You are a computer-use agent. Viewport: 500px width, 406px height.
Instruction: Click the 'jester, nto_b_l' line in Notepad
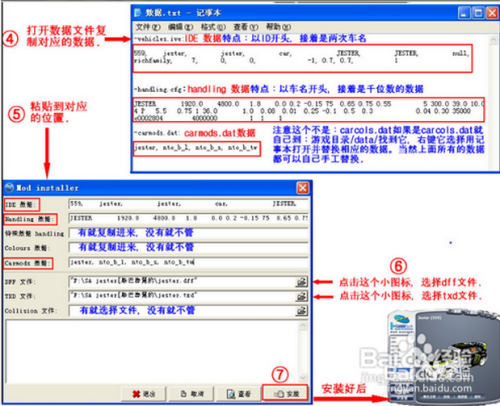[x=196, y=147]
